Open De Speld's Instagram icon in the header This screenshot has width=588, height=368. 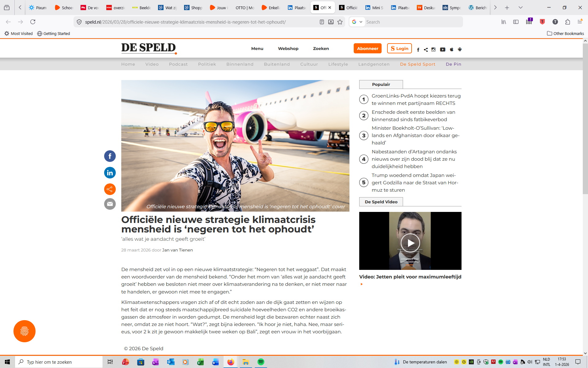[433, 49]
